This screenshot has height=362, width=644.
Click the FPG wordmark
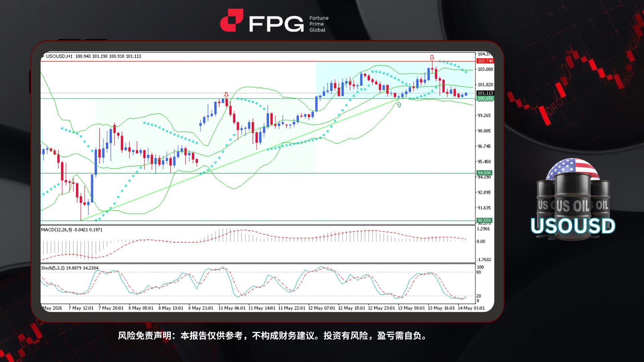[276, 24]
